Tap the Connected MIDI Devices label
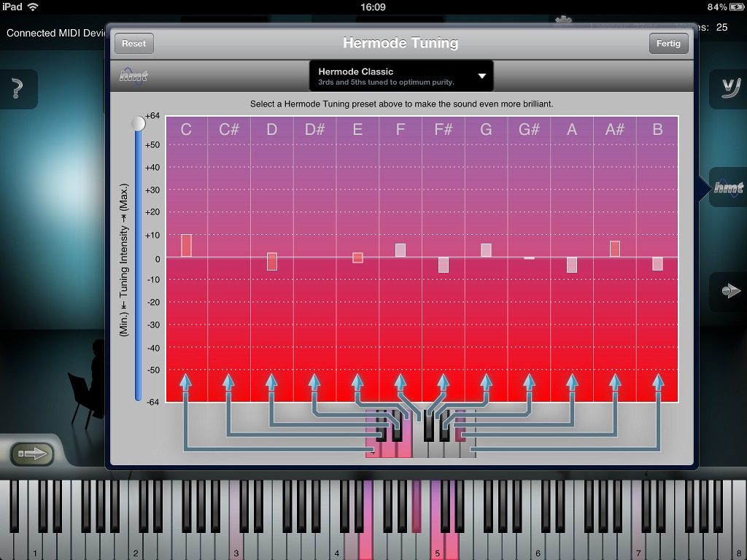This screenshot has height=560, width=747. click(55, 33)
